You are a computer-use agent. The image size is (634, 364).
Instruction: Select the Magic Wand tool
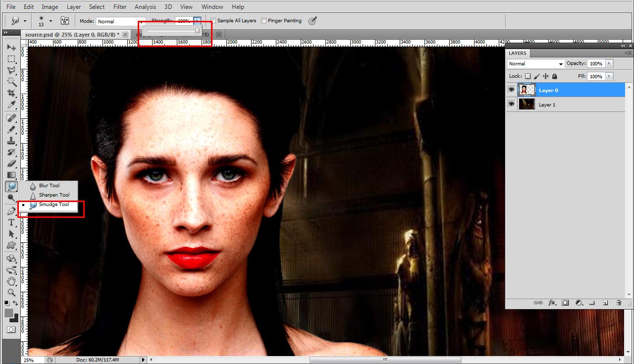(x=11, y=82)
